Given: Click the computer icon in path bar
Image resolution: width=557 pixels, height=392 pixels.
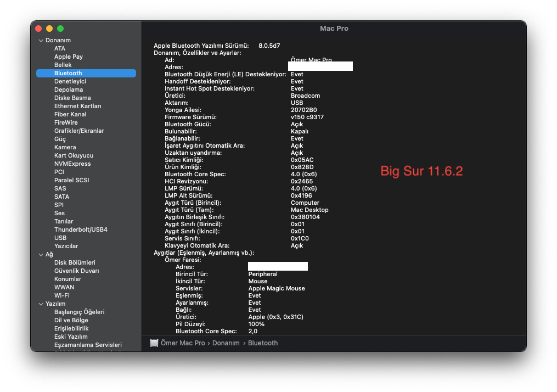Looking at the screenshot, I should tap(154, 343).
